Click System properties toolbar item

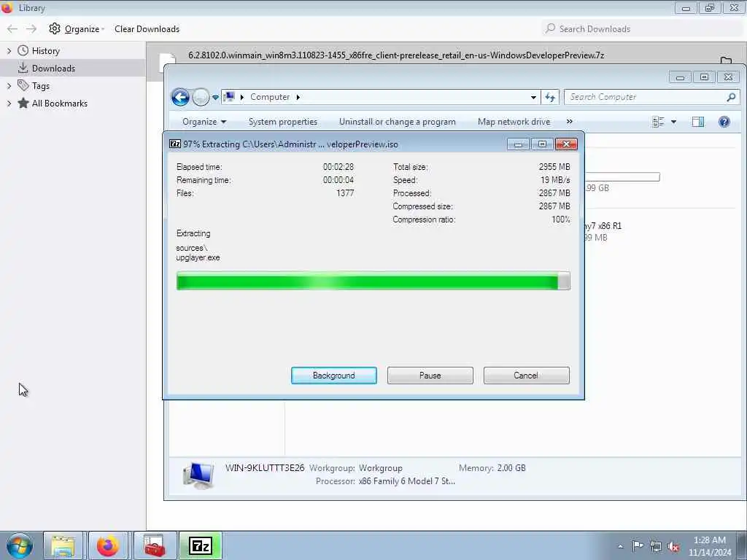point(282,122)
